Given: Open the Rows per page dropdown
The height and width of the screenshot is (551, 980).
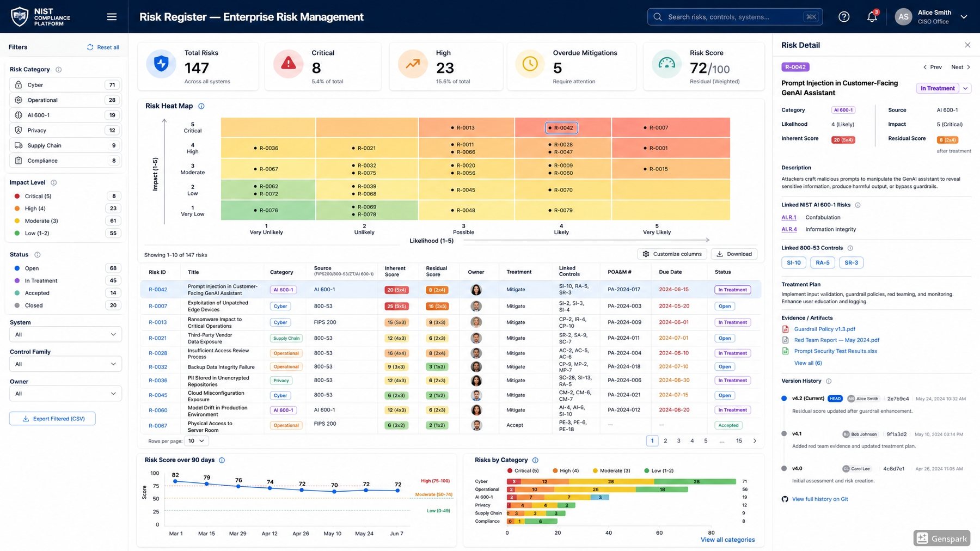Looking at the screenshot, I should pyautogui.click(x=196, y=441).
